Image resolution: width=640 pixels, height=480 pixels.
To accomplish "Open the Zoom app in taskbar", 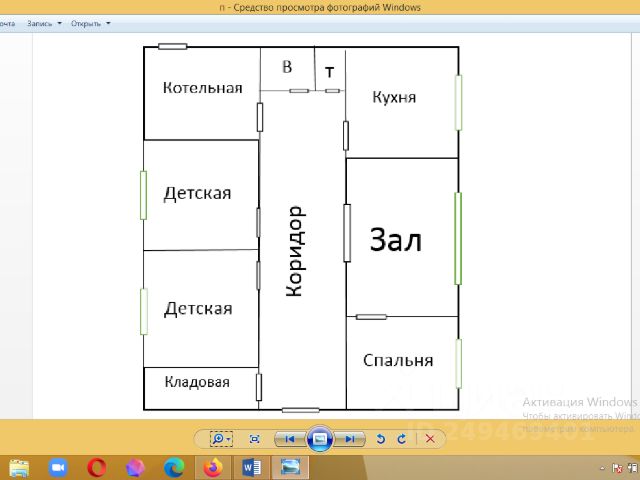I will tap(57, 467).
